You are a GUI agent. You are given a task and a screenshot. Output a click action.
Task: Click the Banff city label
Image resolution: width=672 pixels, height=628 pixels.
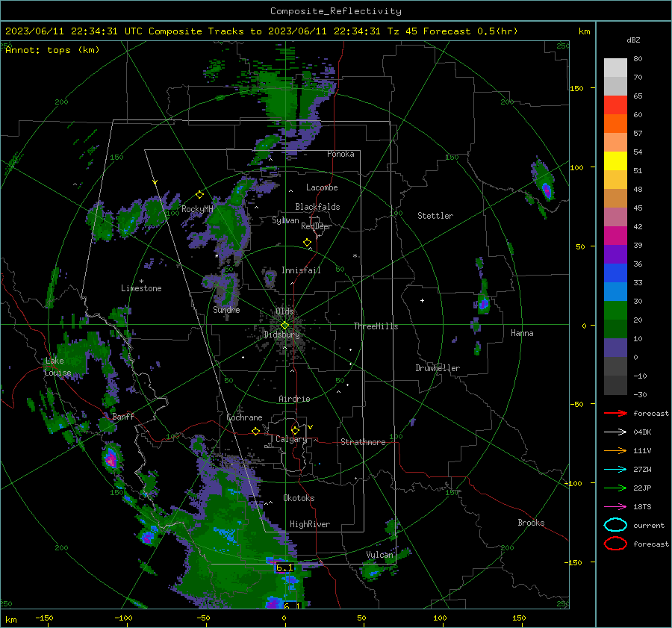pyautogui.click(x=123, y=416)
